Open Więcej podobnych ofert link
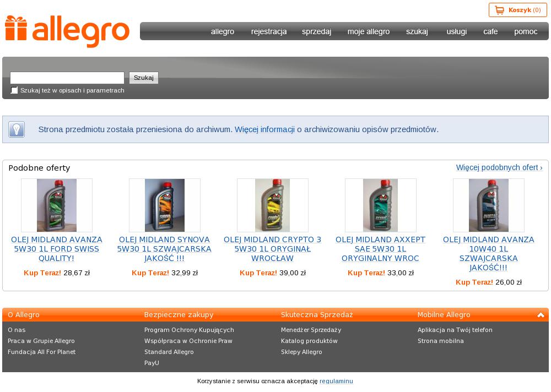The width and height of the screenshot is (551, 392). tap(499, 167)
